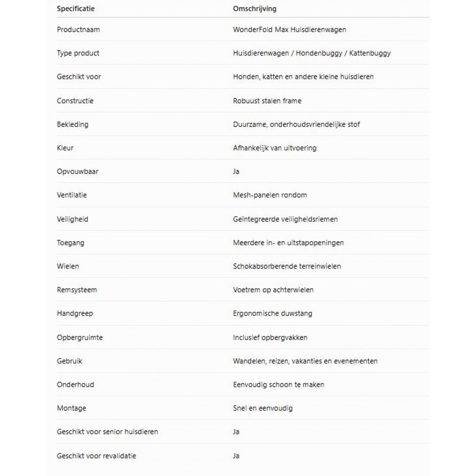Image resolution: width=476 pixels, height=476 pixels.
Task: Select the Handgreep specification label
Action: [x=74, y=313]
